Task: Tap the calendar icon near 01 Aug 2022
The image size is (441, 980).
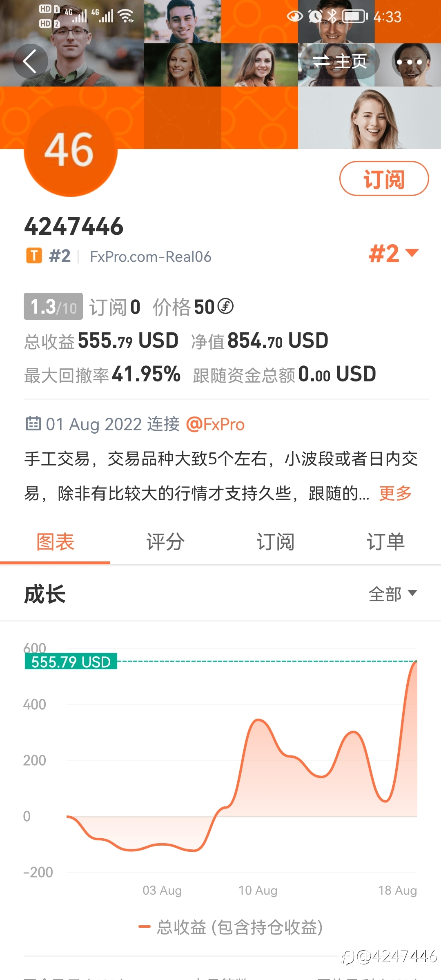Action: click(x=33, y=423)
